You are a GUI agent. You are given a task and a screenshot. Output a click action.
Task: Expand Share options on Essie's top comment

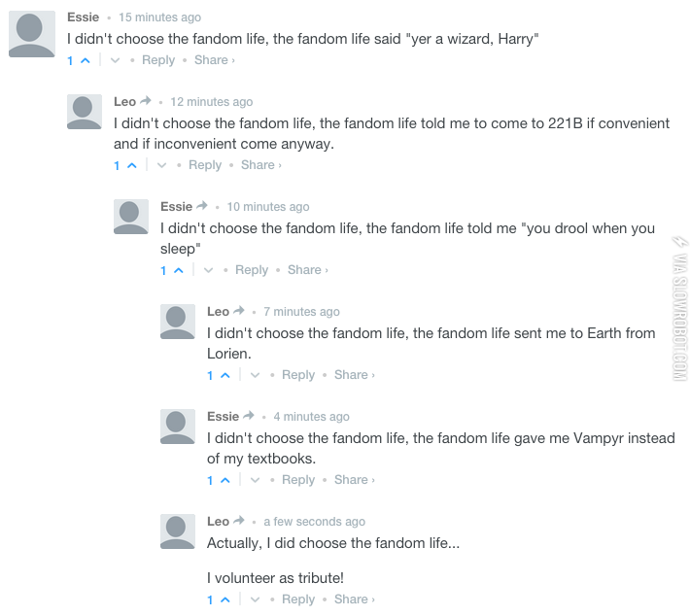[x=213, y=60]
